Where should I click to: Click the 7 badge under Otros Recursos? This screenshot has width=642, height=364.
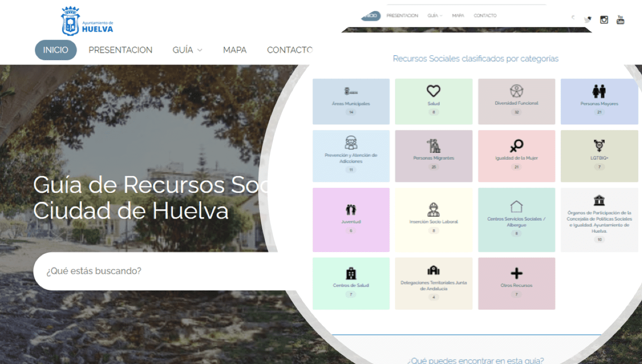click(x=517, y=294)
